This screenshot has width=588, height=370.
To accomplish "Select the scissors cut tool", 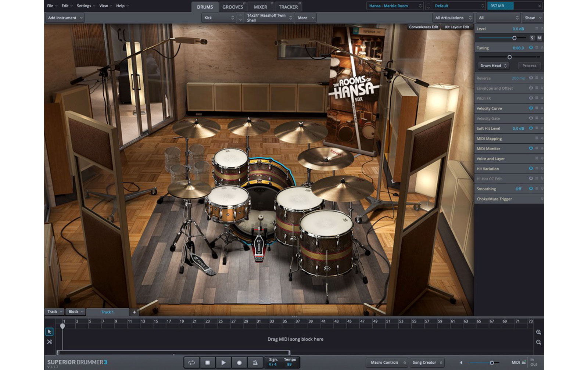I will (49, 342).
